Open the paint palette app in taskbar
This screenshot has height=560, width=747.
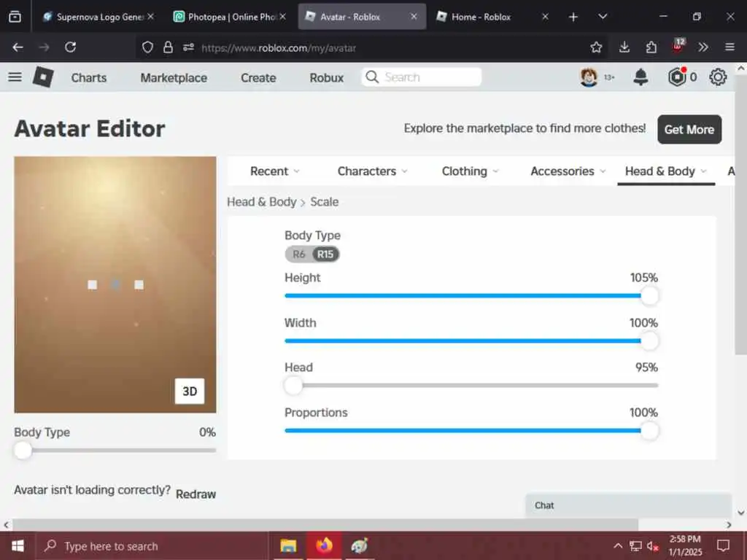coord(359,545)
